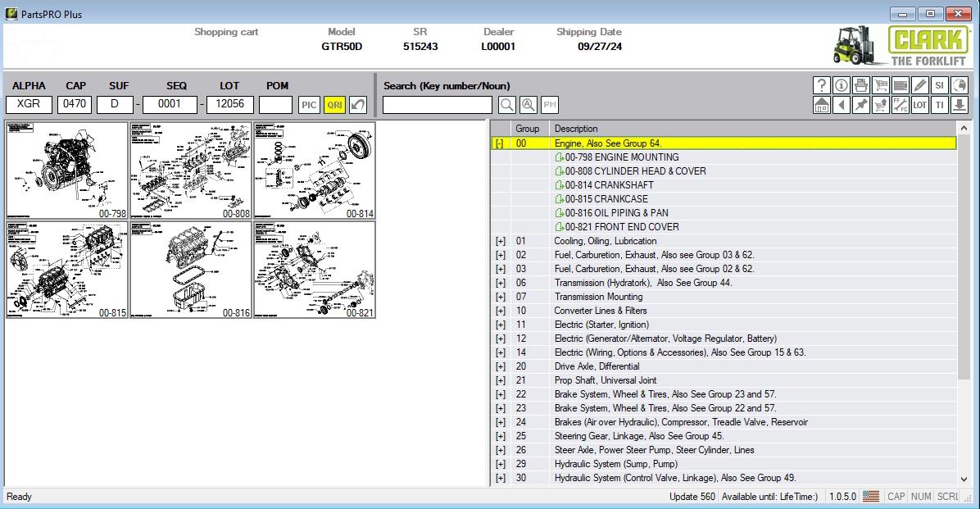Click the US flag status icon
Image resolution: width=980 pixels, height=509 pixels.
(871, 497)
